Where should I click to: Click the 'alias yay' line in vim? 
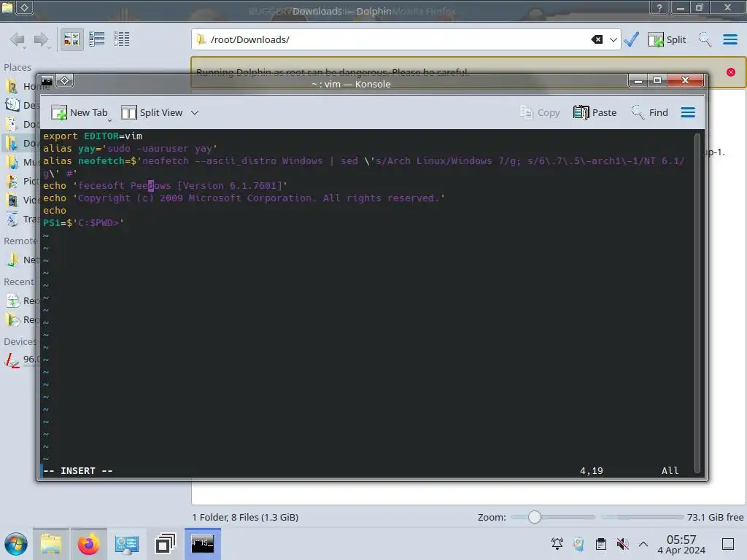[x=130, y=149]
